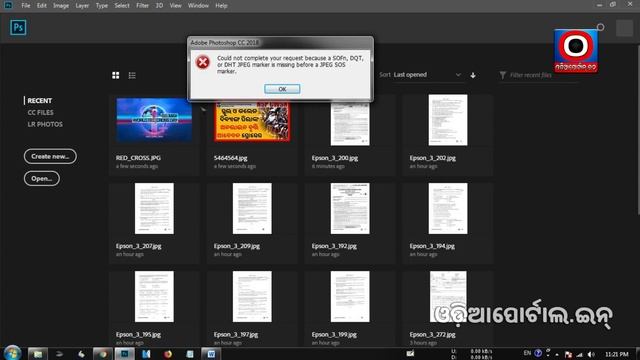The width and height of the screenshot is (640, 360).
Task: Open the Type menu
Action: (102, 6)
